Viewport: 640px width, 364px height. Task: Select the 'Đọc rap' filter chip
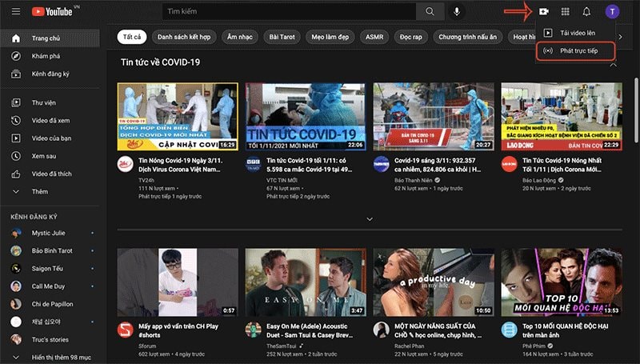[x=411, y=37]
